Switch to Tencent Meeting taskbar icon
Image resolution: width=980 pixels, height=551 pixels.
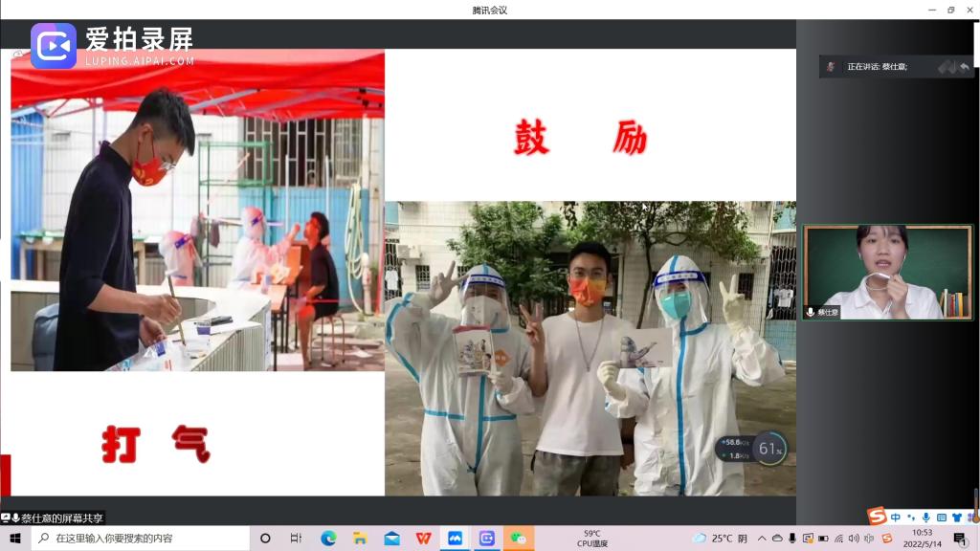[455, 539]
